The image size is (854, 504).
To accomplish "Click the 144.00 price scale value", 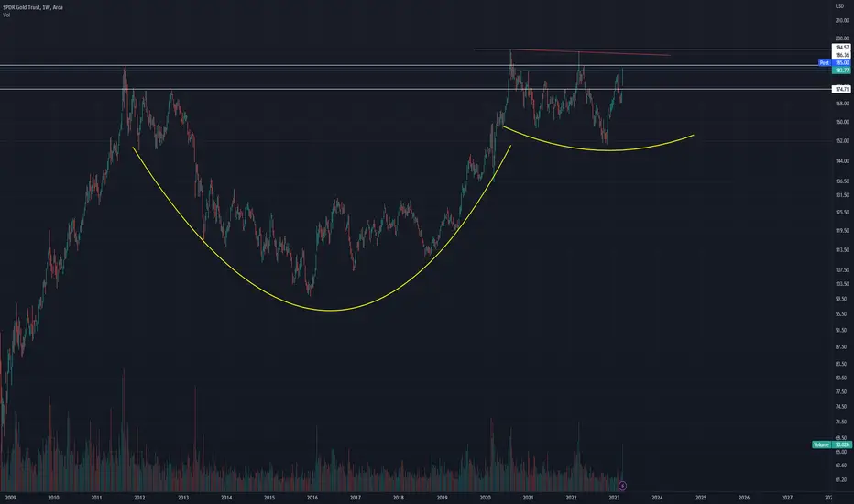I will click(842, 161).
